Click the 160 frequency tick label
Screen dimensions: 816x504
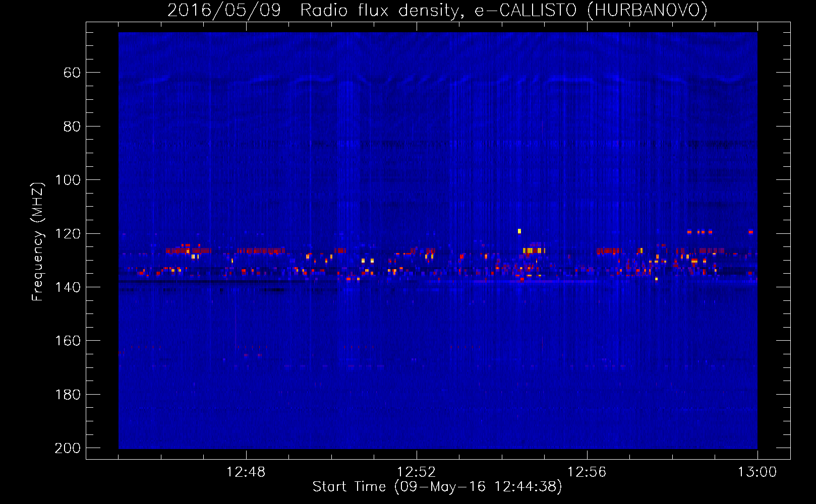[x=68, y=341]
